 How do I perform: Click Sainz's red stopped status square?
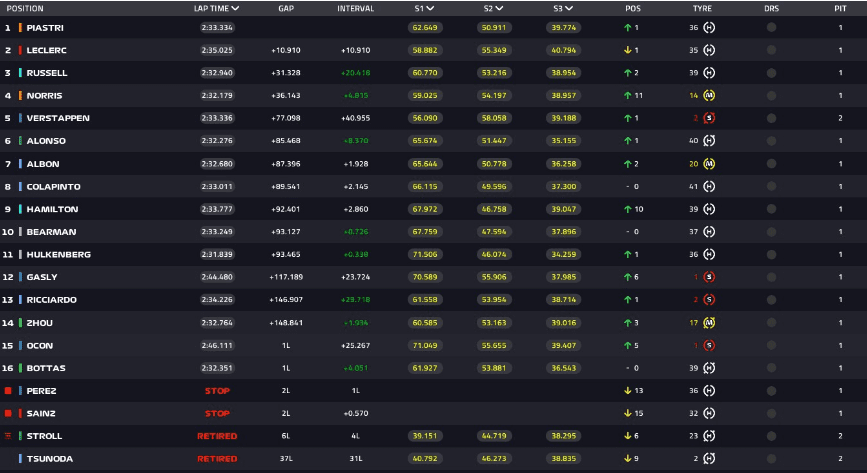8,413
